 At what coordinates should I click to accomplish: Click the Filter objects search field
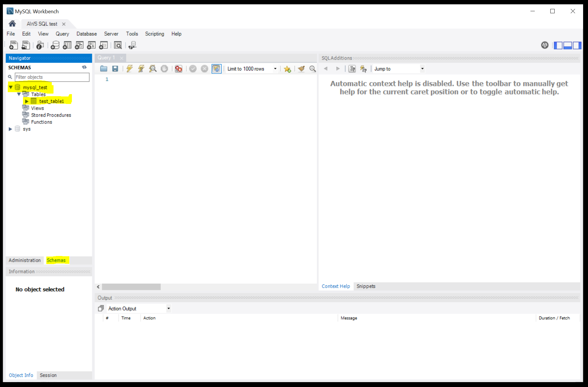point(52,77)
